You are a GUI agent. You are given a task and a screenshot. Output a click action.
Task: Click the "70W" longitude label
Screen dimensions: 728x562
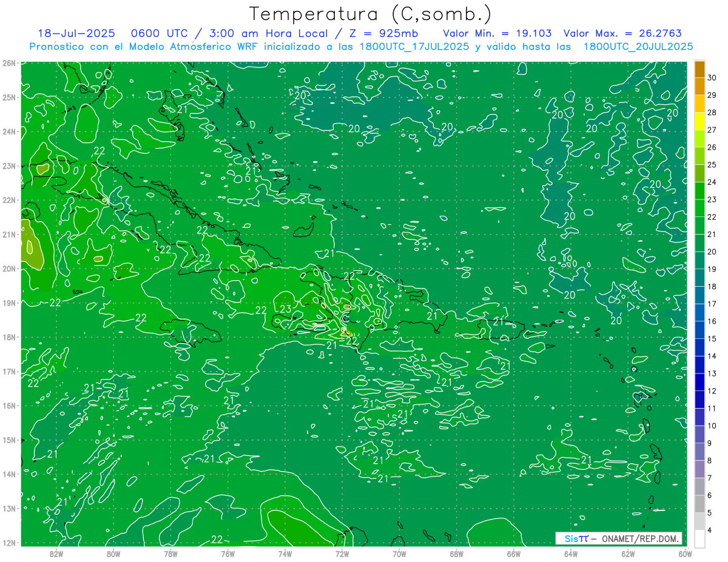click(x=399, y=554)
